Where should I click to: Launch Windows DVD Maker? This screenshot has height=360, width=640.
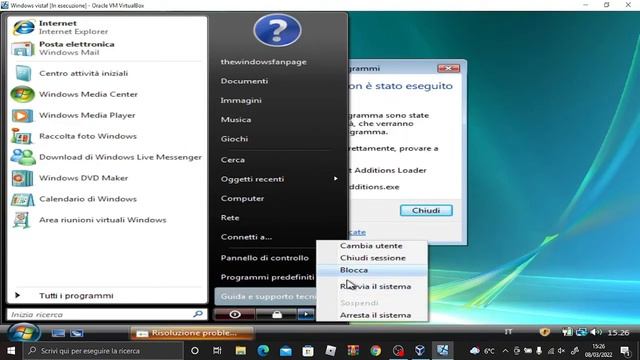tap(107, 178)
